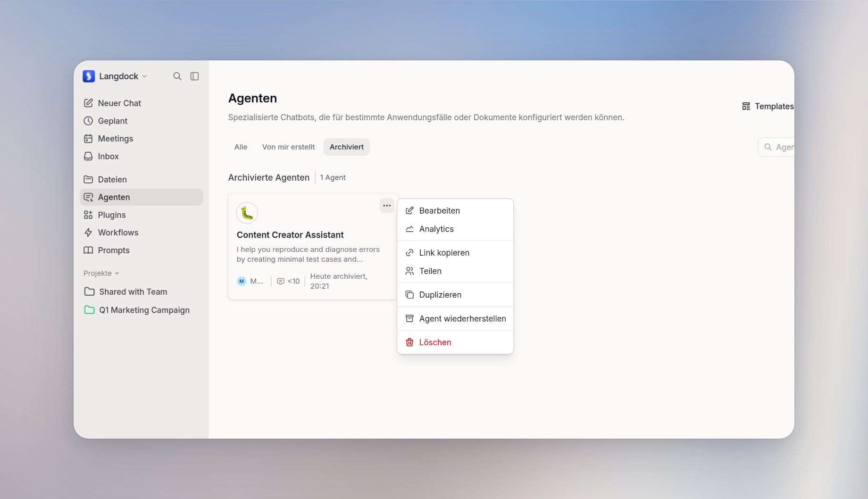Select Agent wiederherstellen

[x=455, y=319]
